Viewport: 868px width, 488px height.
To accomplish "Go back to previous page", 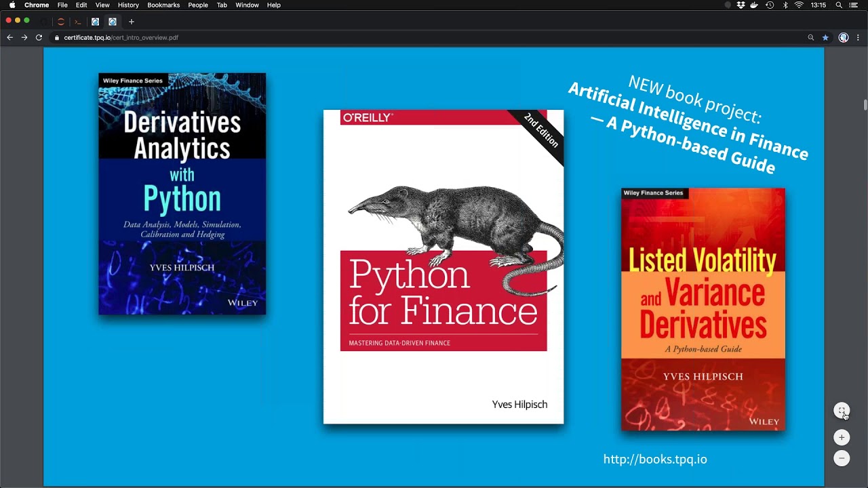I will [9, 37].
